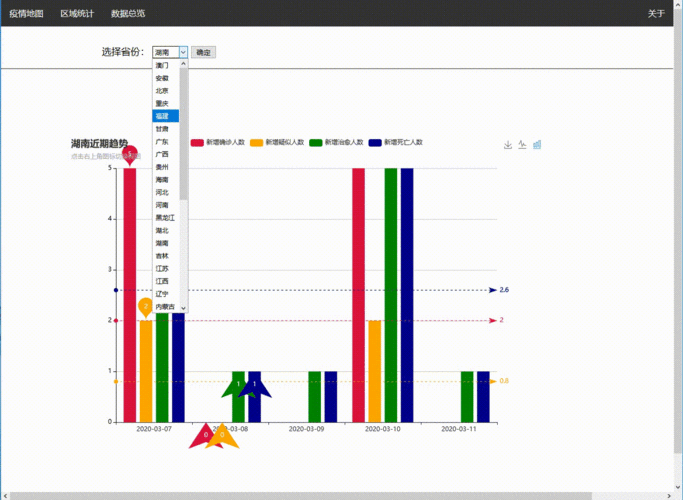683x500 pixels.
Task: Click the green 2020-03-09 bar
Action: [x=314, y=397]
